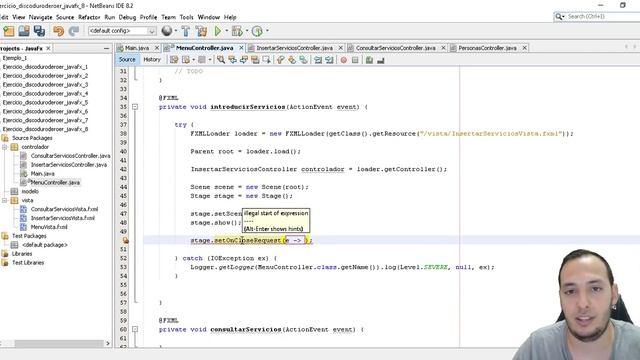Open the Source menu
The image size is (640, 360).
(x=65, y=17)
